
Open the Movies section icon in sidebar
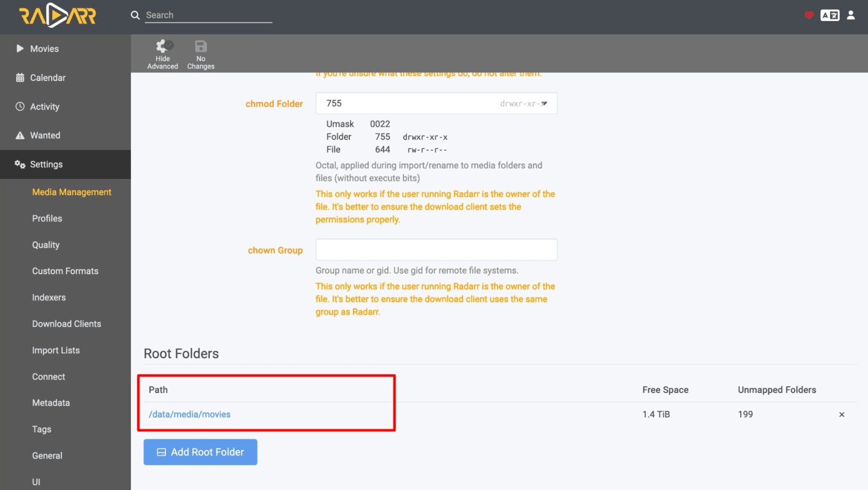click(20, 48)
